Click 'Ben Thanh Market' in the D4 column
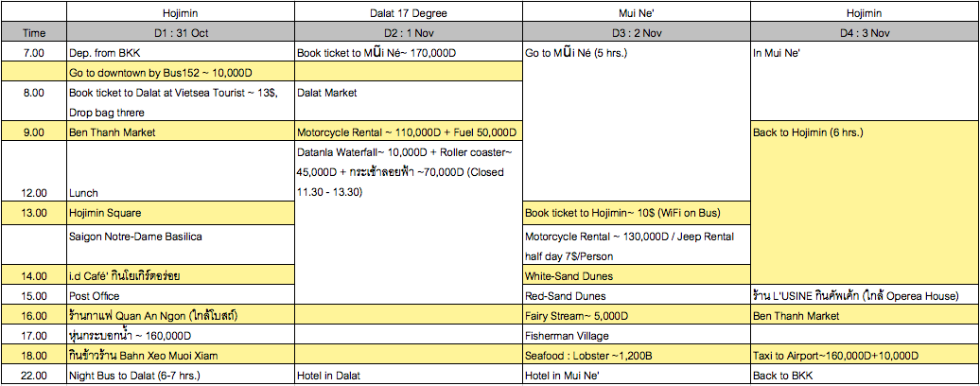Screen dimensions: 980x386 (865, 315)
